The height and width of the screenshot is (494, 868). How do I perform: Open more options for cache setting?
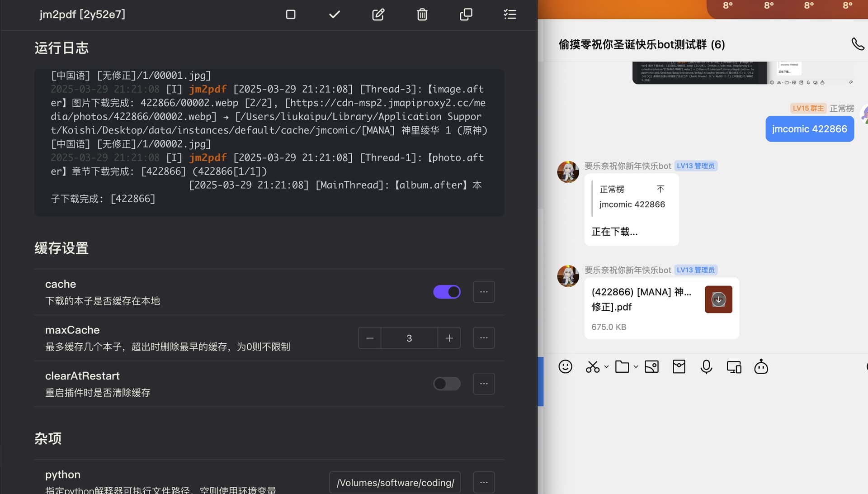pyautogui.click(x=484, y=292)
